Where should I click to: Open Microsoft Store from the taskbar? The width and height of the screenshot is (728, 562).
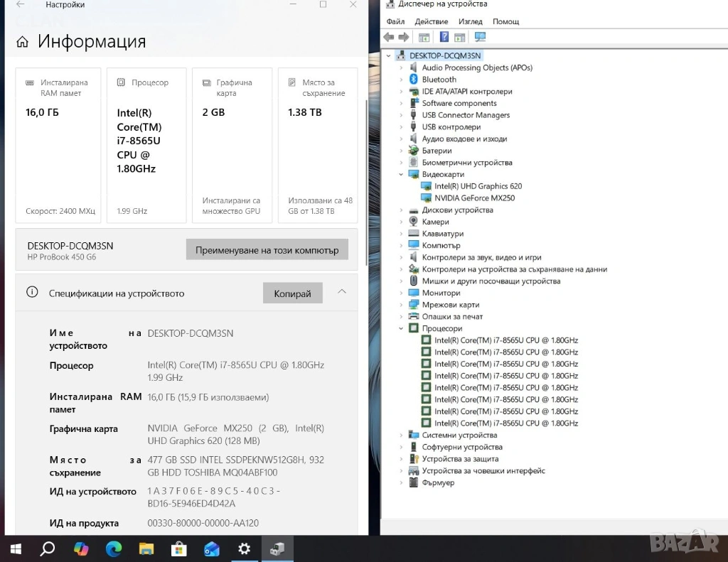178,549
